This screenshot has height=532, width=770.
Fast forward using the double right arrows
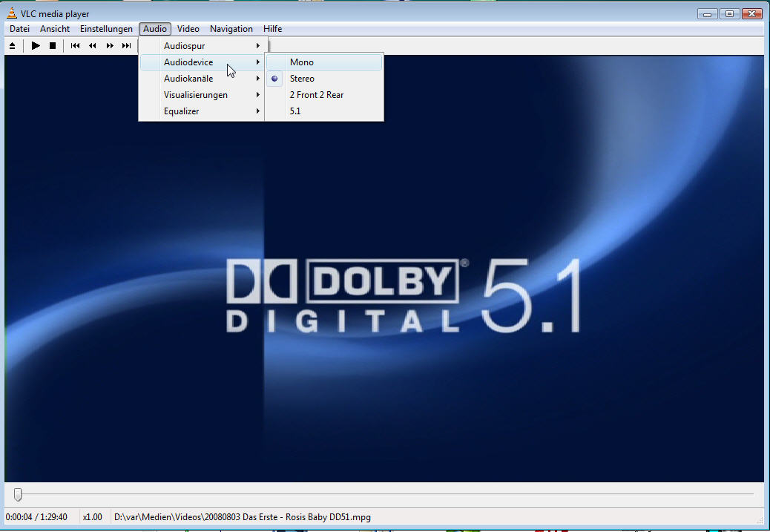110,46
